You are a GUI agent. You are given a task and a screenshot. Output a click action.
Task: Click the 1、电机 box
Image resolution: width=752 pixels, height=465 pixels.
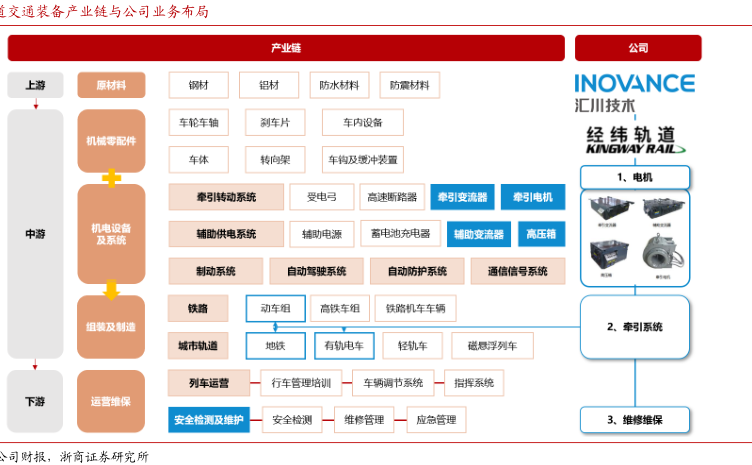636,177
